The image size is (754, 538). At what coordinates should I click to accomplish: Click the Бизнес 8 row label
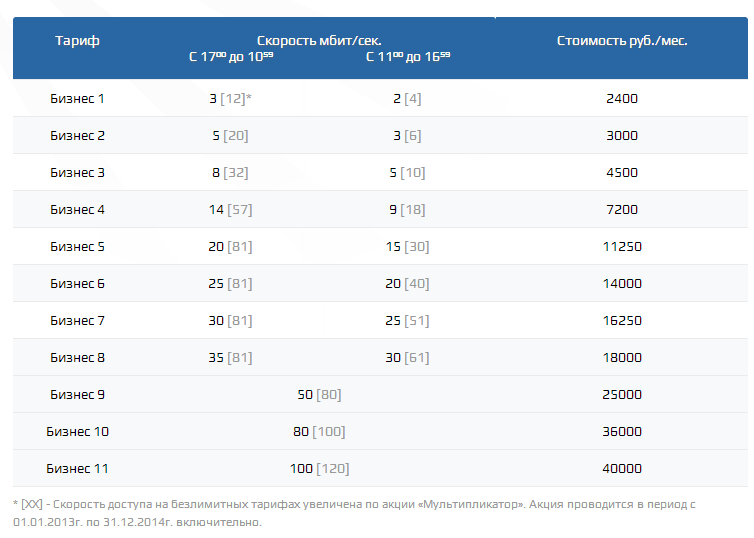[x=77, y=357]
